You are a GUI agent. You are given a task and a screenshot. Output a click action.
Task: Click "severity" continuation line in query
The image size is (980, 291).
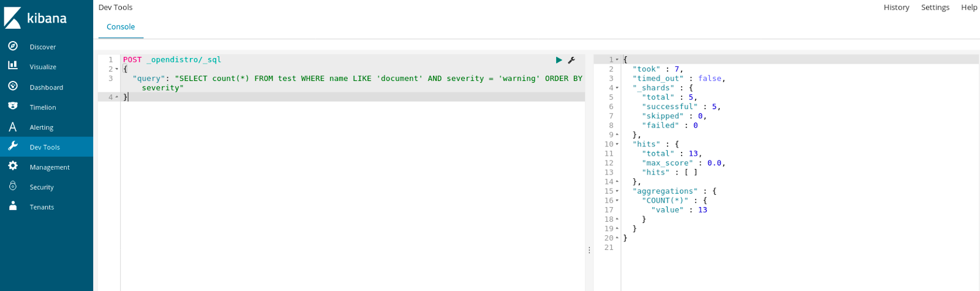(162, 88)
